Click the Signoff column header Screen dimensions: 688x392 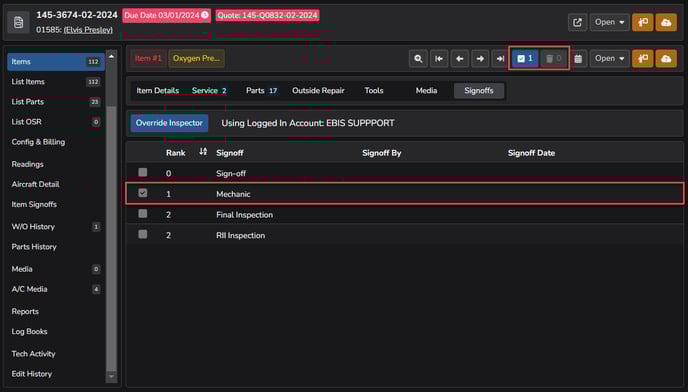click(x=230, y=153)
